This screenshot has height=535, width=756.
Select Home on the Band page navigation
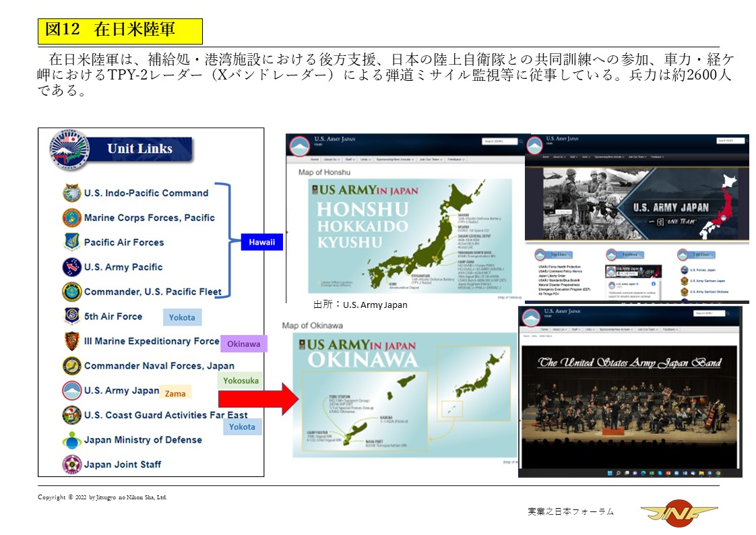pos(545,329)
